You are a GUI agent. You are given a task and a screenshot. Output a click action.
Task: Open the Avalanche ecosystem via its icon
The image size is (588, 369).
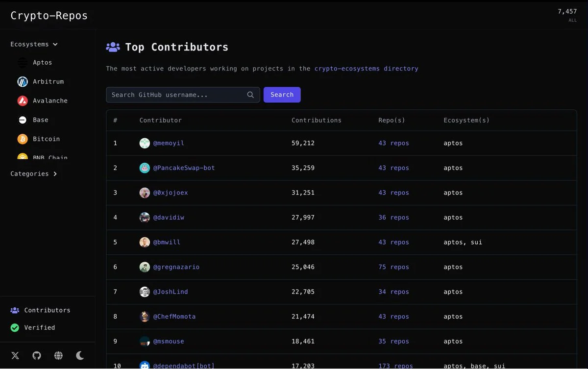[22, 100]
